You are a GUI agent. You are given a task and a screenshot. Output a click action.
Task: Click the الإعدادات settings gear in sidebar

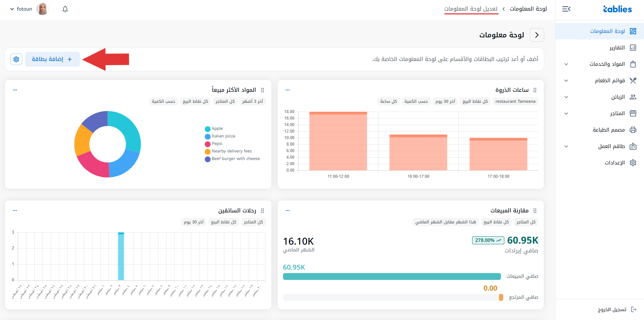633,163
